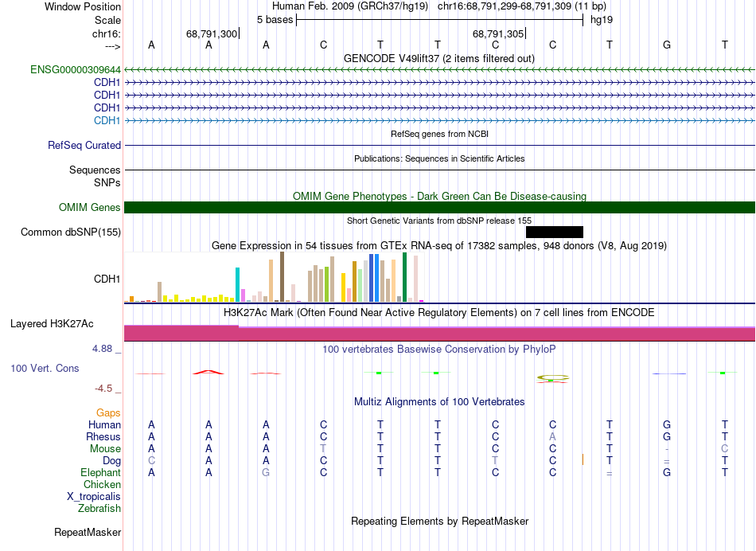Click the hg19 label after the scale bar

(602, 20)
